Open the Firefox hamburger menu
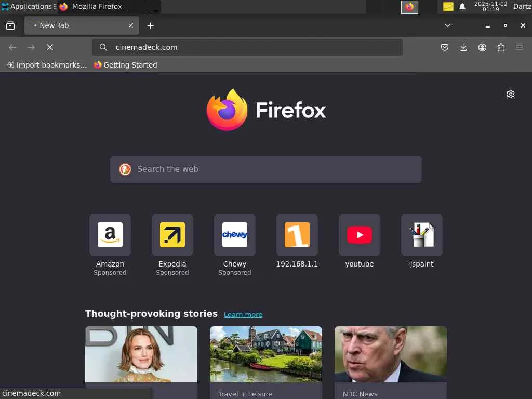The width and height of the screenshot is (532, 399). (520, 47)
